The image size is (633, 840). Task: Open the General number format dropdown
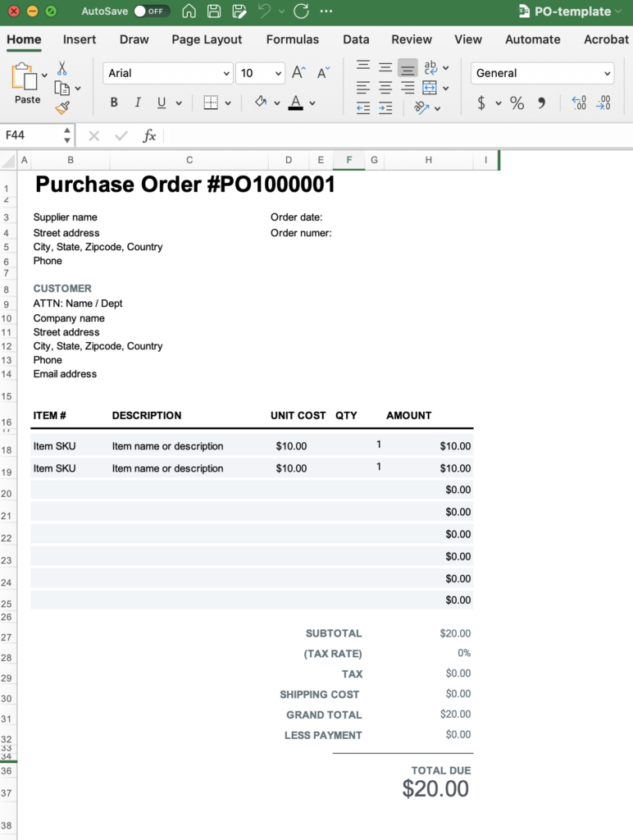click(x=542, y=73)
